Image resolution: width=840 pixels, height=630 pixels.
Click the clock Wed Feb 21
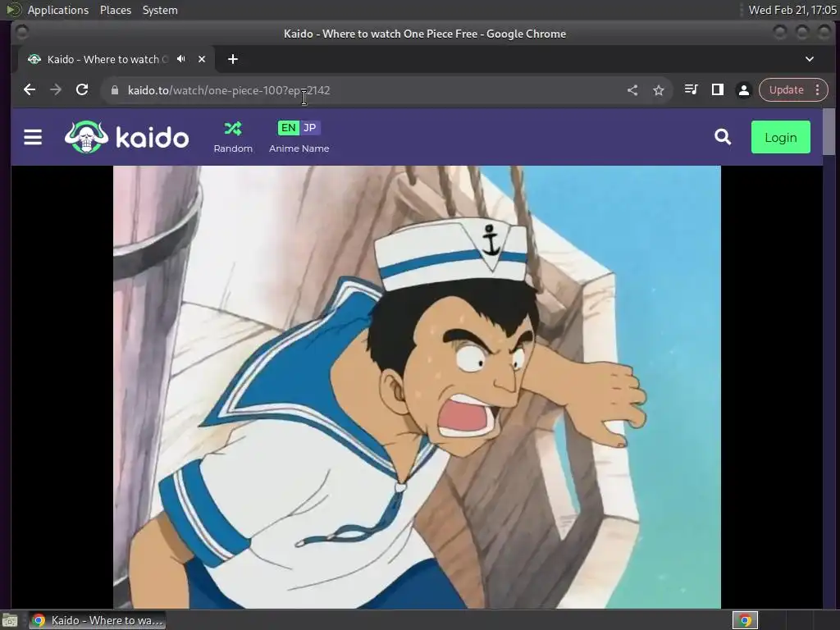(x=792, y=10)
